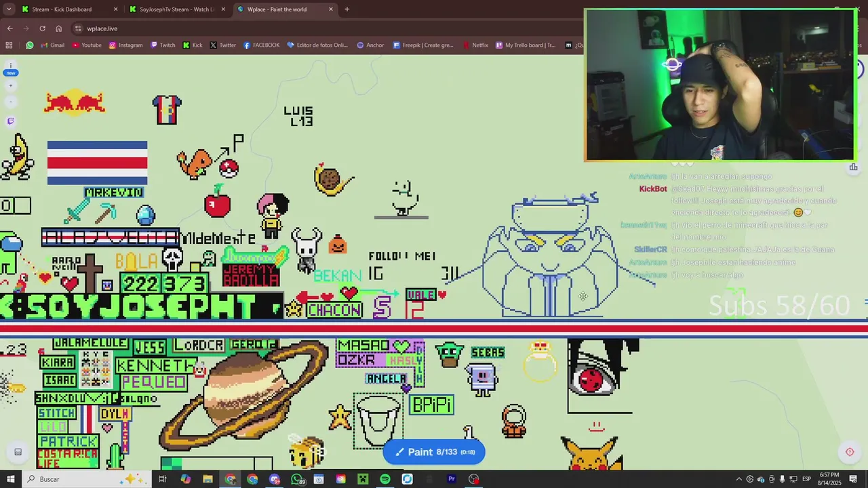Zoom in with the plus map button

tap(11, 86)
